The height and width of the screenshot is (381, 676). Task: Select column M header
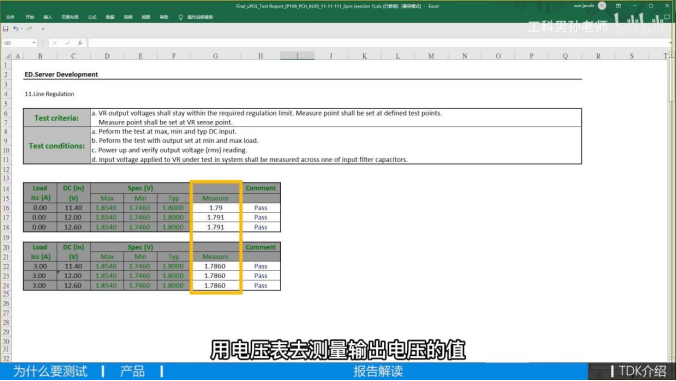coord(431,56)
